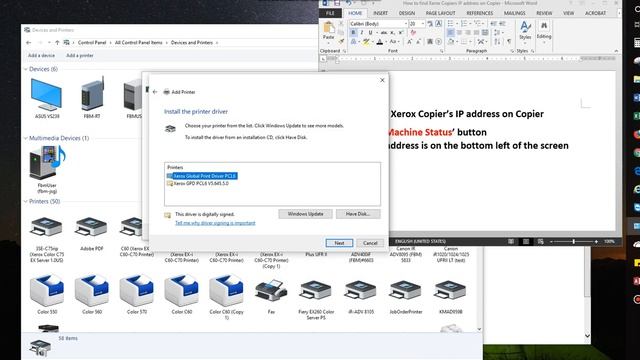Collapse the Devices (6) group
640x360 pixels.
click(x=26, y=69)
